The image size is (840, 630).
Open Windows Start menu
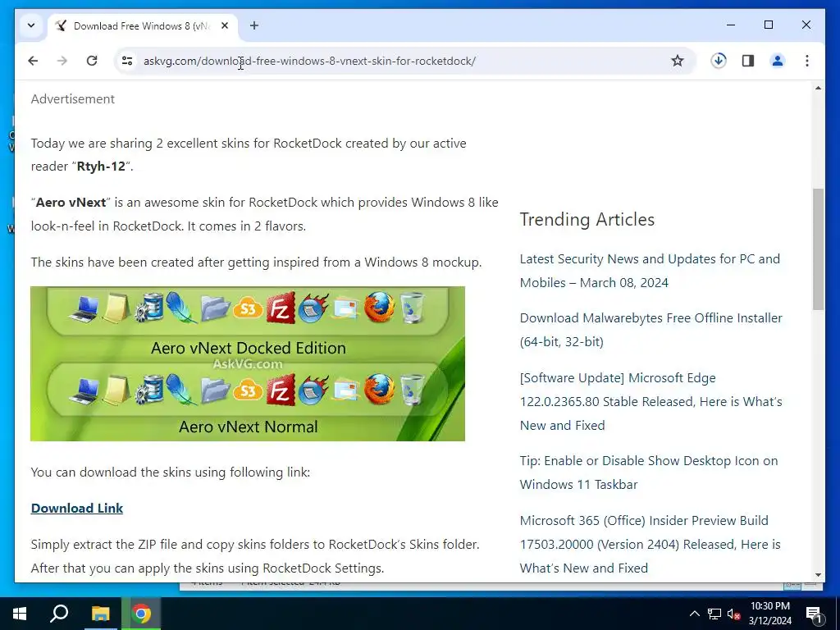coord(20,614)
